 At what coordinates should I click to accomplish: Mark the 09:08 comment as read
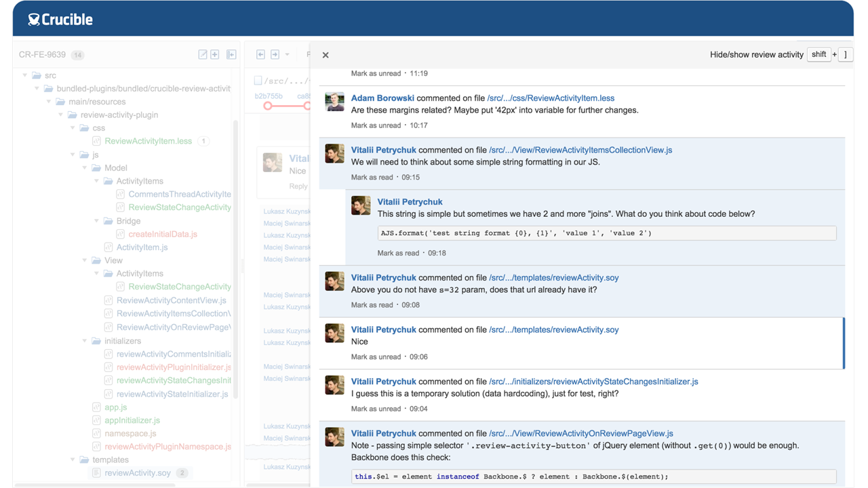tap(372, 305)
